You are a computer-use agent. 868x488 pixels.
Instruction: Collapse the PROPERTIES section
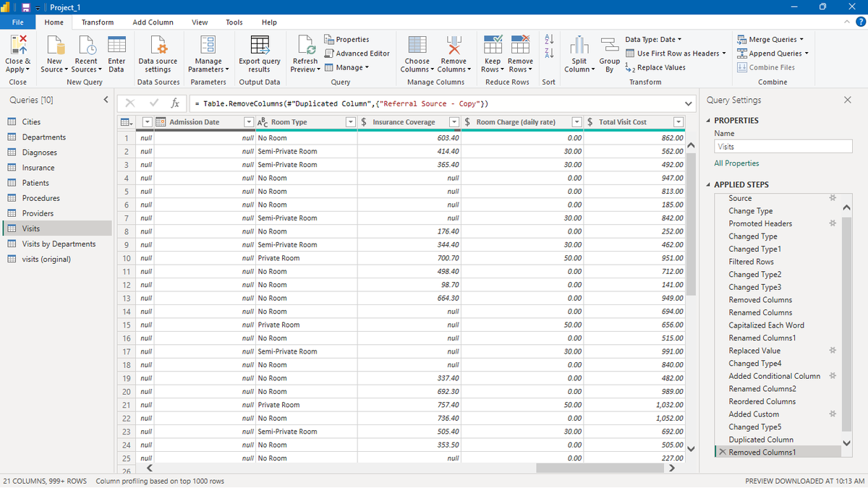[708, 121]
